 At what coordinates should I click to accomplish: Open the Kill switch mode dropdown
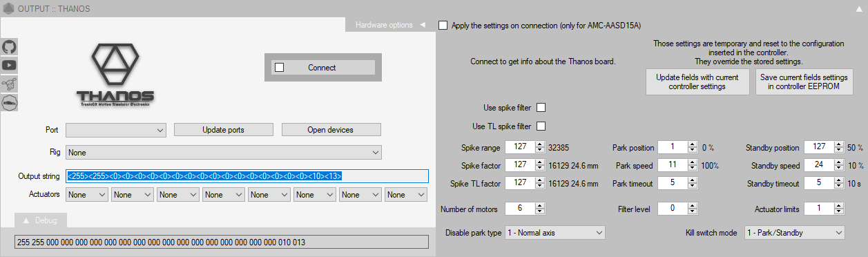pos(794,233)
